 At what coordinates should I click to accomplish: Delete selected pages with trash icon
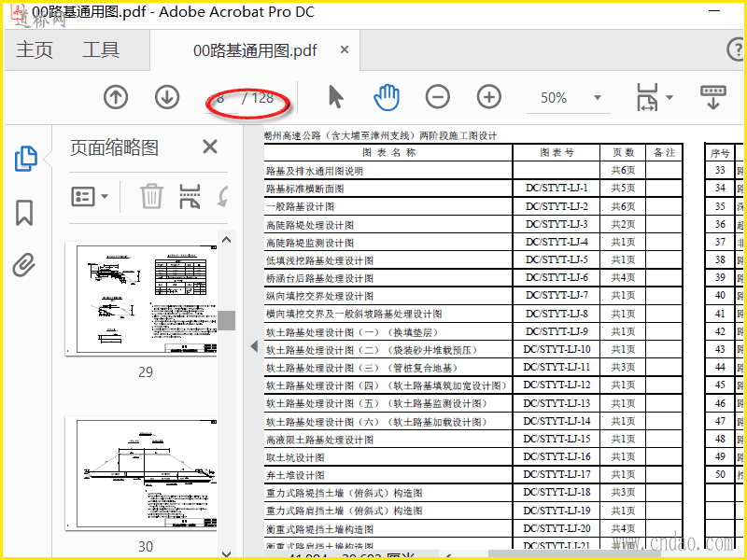pyautogui.click(x=151, y=196)
